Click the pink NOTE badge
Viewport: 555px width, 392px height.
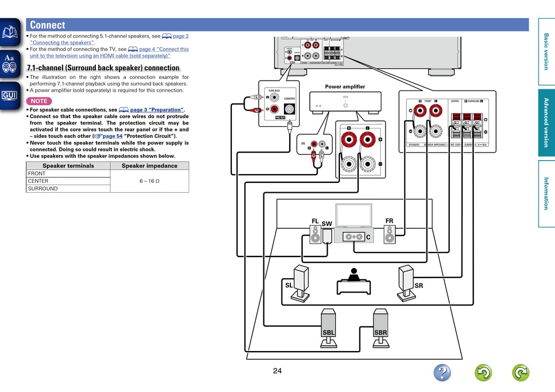click(39, 101)
